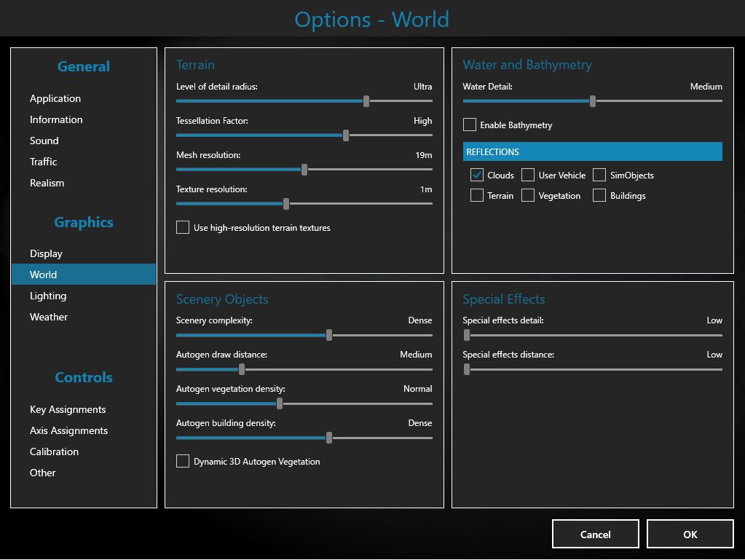Click the Scenery complexity slider handle

[329, 335]
